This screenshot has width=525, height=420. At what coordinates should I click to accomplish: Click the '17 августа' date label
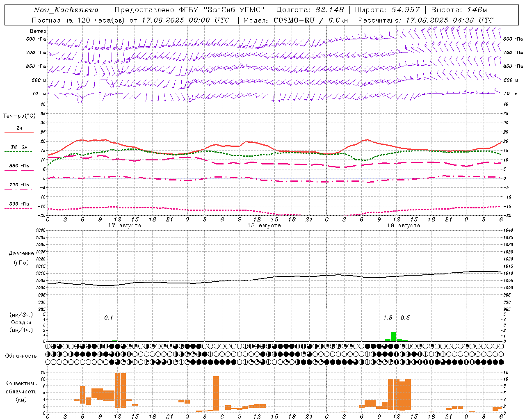point(125,226)
